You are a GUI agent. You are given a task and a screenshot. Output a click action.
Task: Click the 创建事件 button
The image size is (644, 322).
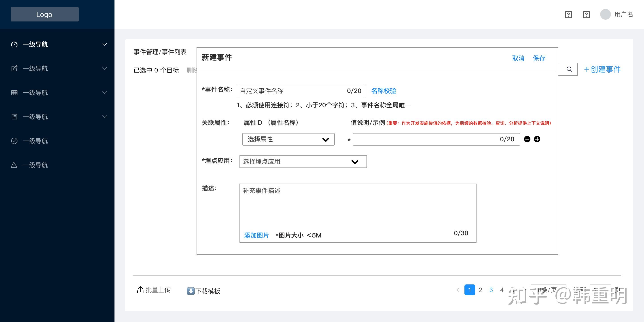602,70
